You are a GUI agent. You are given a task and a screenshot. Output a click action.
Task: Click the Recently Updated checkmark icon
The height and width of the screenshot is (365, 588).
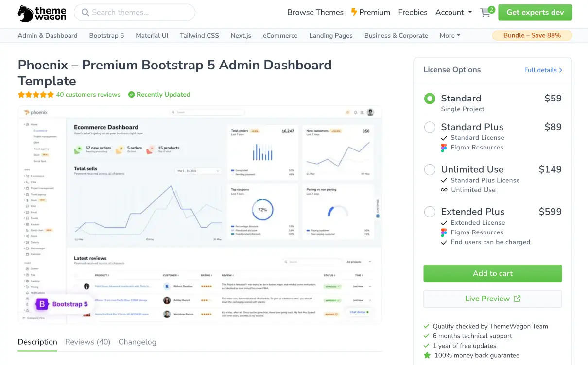coord(131,95)
